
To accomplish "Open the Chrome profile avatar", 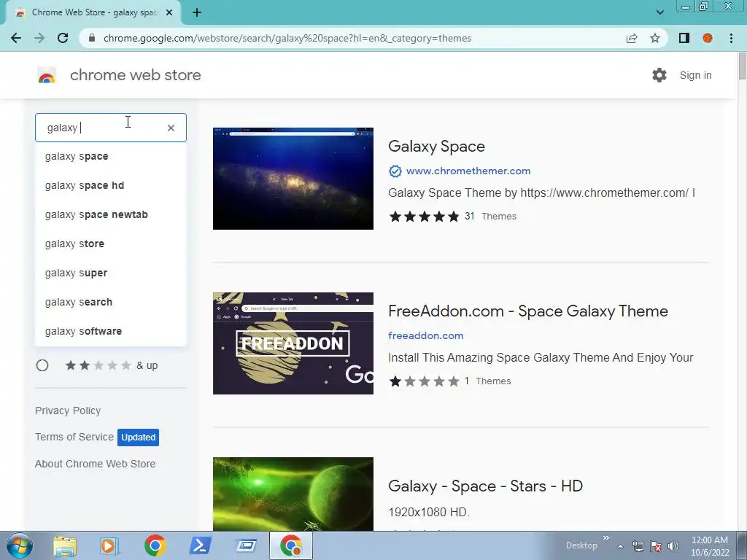I will 708,38.
